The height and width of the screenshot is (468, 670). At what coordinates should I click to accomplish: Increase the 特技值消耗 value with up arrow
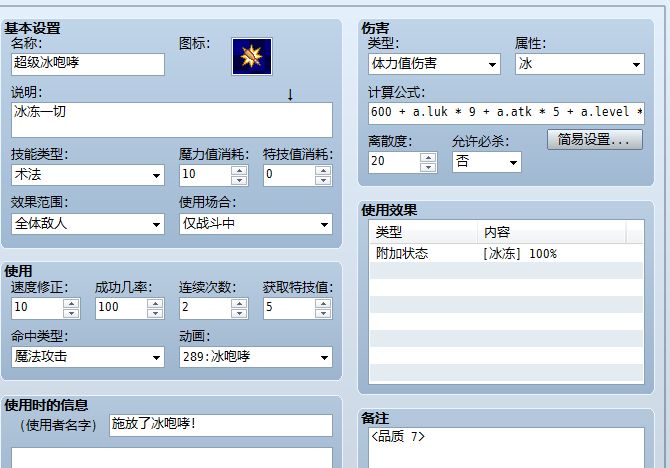(323, 171)
